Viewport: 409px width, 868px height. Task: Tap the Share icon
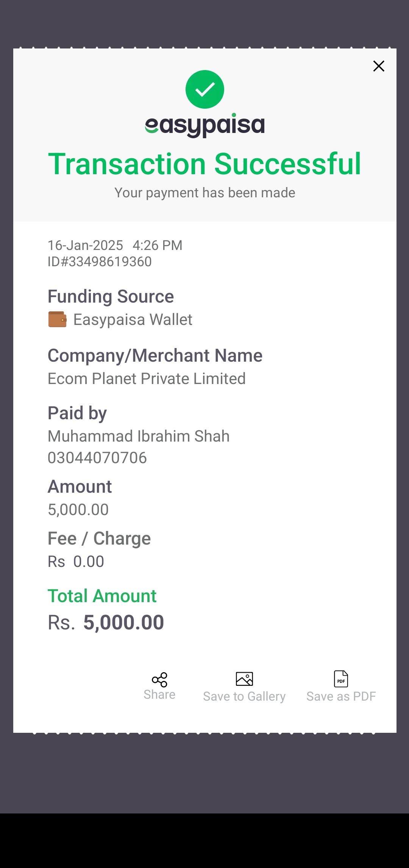pyautogui.click(x=159, y=680)
